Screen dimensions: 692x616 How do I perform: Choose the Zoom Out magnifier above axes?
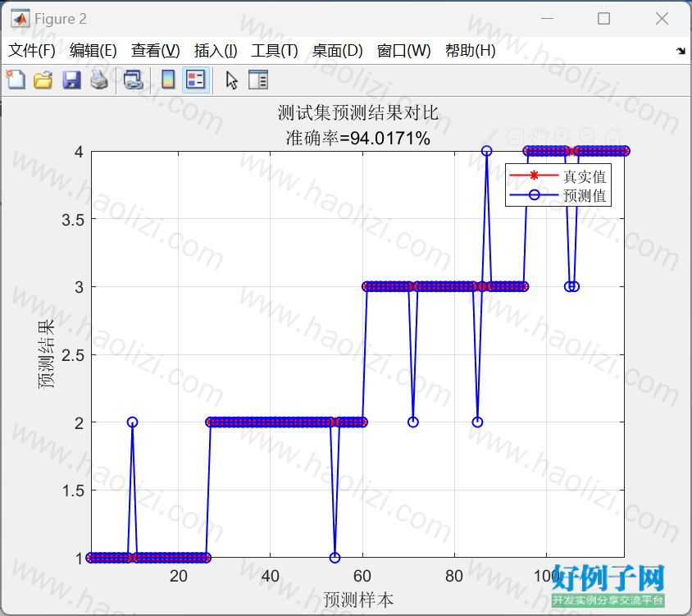coord(587,136)
